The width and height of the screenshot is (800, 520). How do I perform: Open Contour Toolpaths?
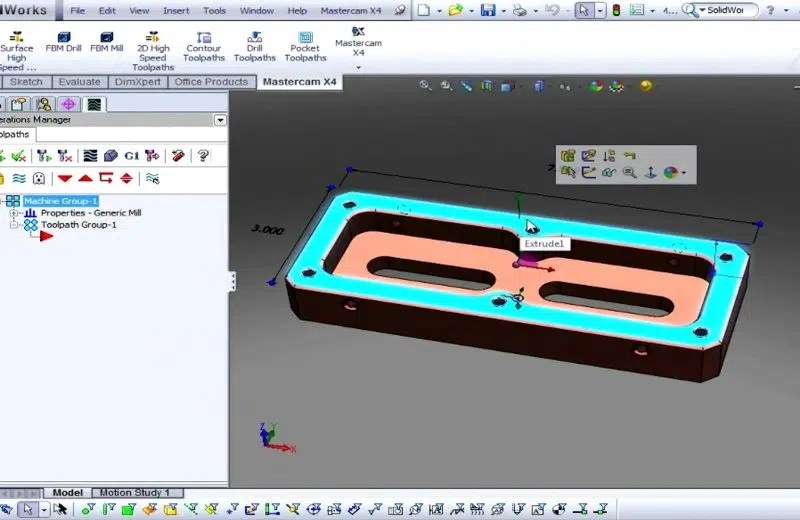(204, 46)
